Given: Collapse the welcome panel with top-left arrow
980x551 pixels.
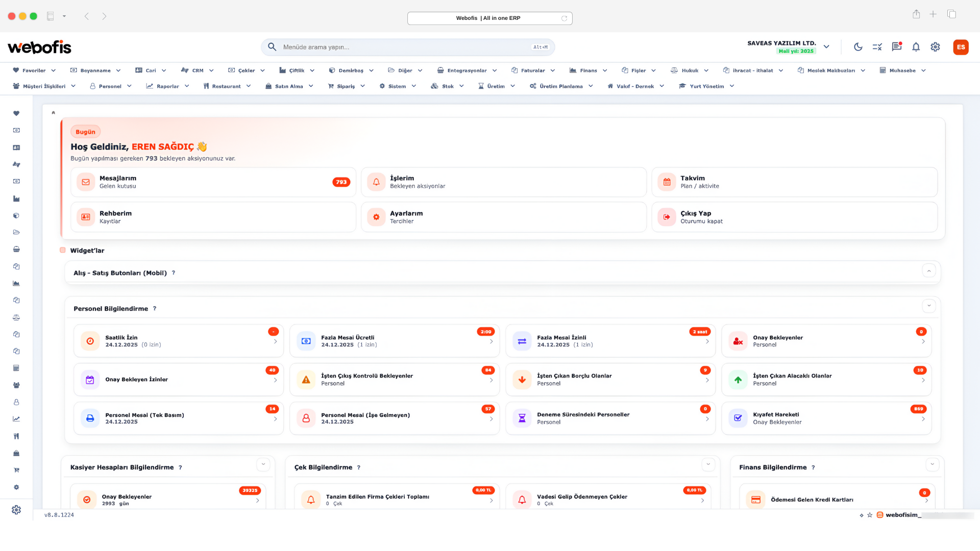Looking at the screenshot, I should coord(53,113).
